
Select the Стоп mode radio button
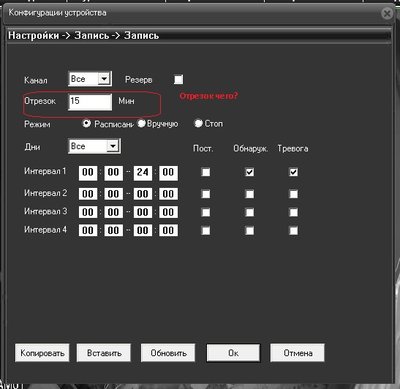[198, 124]
